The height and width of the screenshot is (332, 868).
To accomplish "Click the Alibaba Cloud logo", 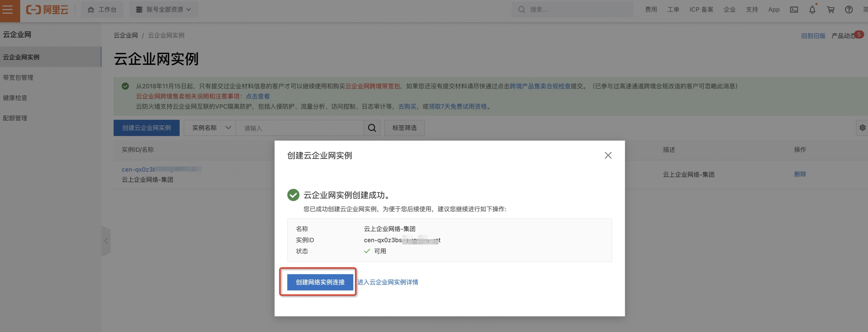I will (x=47, y=10).
